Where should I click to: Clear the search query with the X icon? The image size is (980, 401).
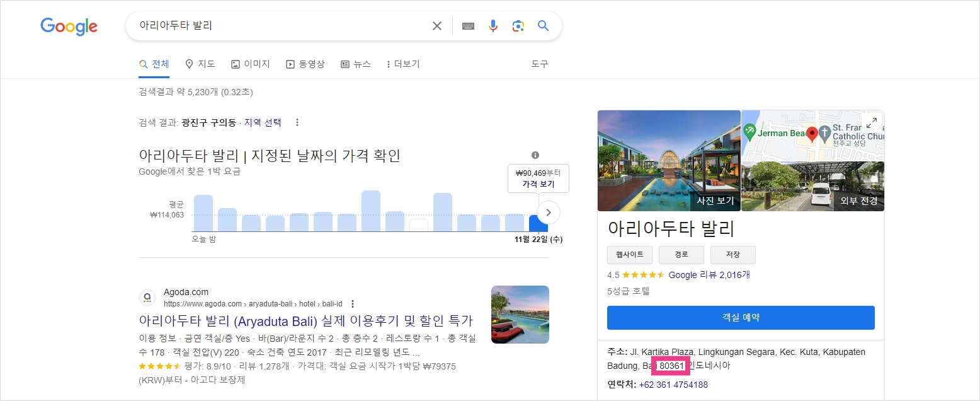tap(437, 26)
